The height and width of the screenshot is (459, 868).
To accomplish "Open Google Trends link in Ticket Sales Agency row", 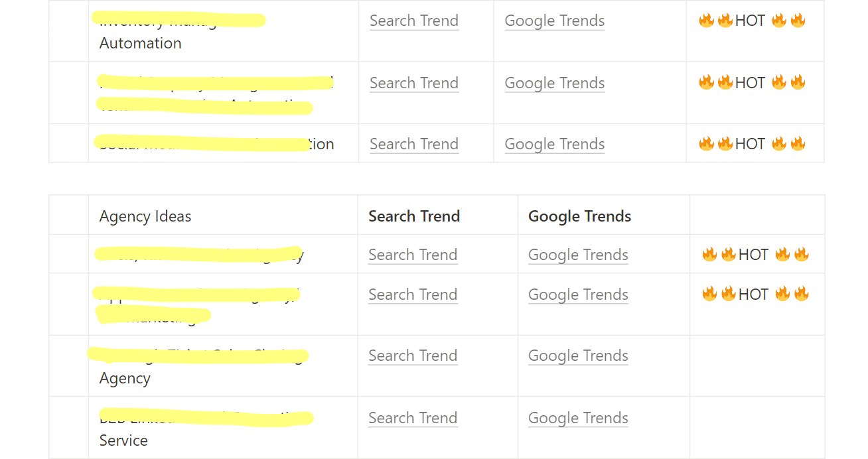I will 578,356.
